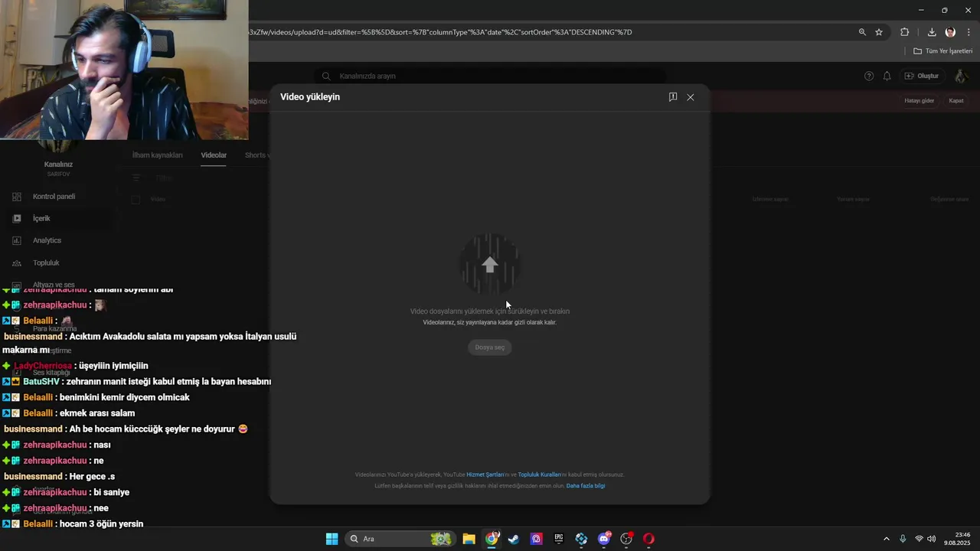
Task: Open the Wi-Fi network icon in the tray
Action: 919,539
